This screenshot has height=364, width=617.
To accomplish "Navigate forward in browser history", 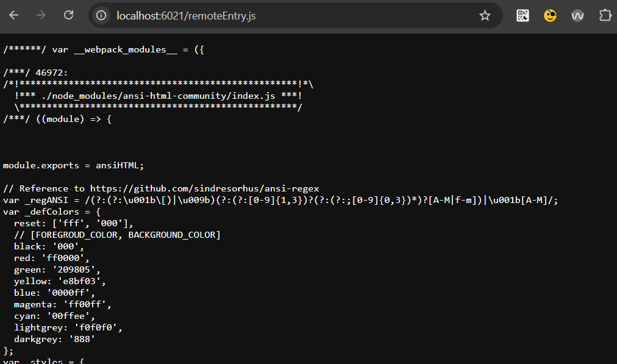I will (39, 15).
